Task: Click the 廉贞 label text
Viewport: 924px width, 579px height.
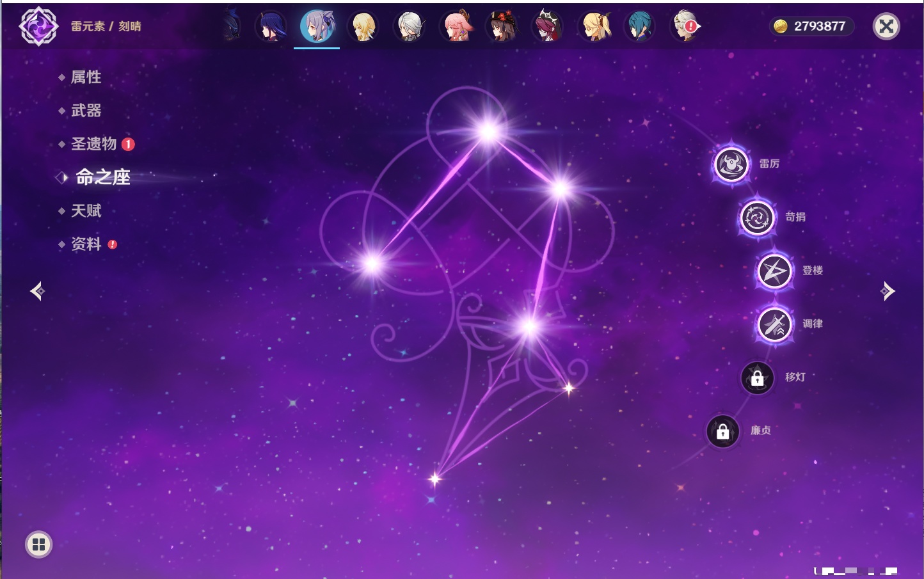Action: coord(761,431)
